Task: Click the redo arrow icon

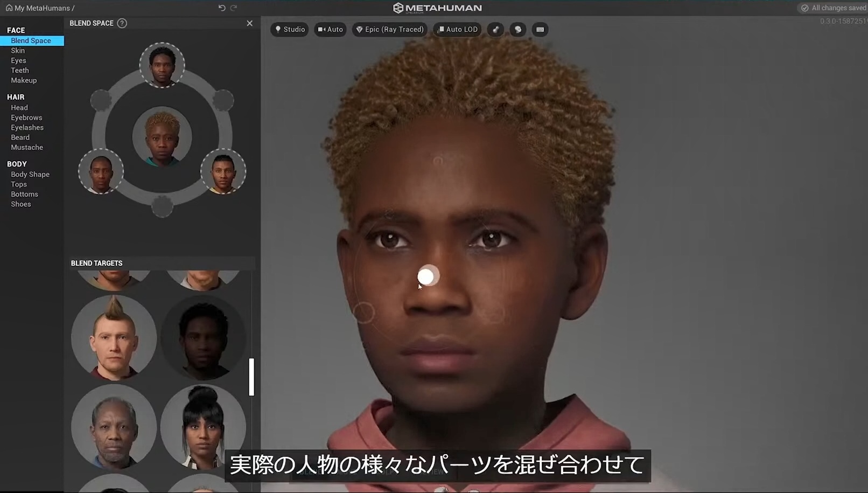Action: click(234, 8)
